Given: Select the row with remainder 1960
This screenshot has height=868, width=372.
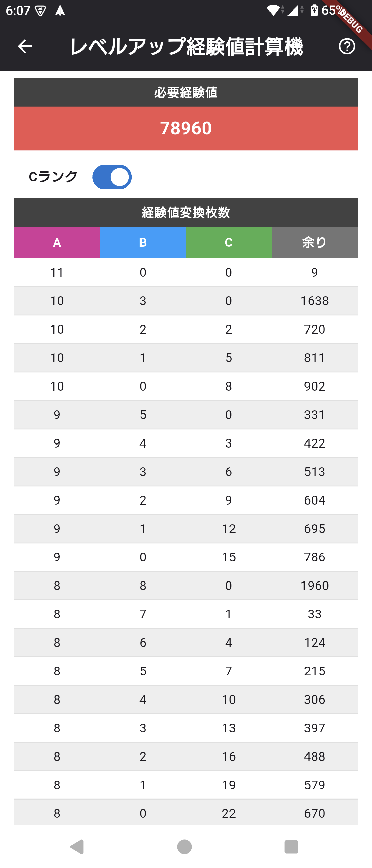Looking at the screenshot, I should pyautogui.click(x=186, y=586).
